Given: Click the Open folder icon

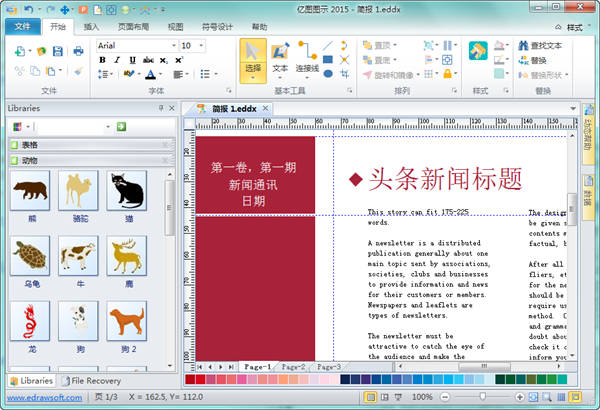Looking at the screenshot, I should (41, 51).
